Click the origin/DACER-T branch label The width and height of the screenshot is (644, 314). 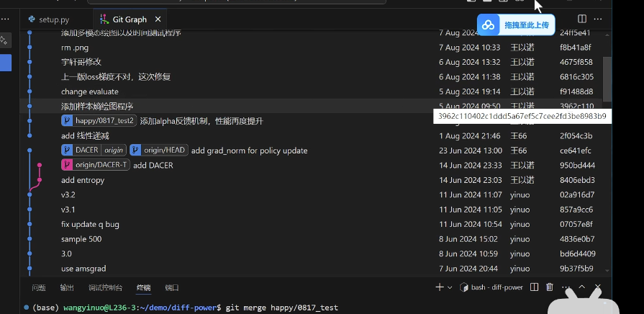tap(96, 165)
